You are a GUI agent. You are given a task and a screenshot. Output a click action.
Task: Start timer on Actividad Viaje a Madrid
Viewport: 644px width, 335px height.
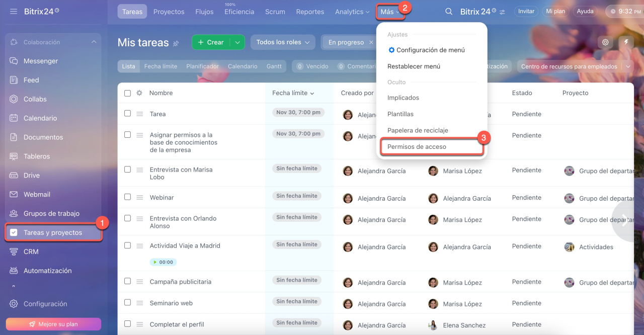(163, 262)
